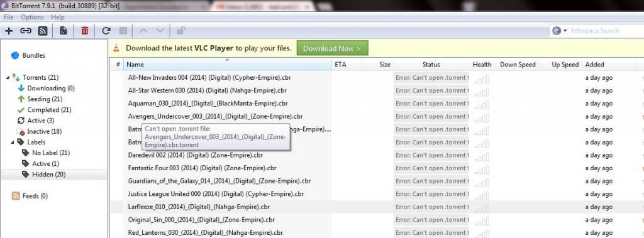Image resolution: width=644 pixels, height=238 pixels.
Task: Click the Feeds RSS orange icon
Action: click(x=16, y=196)
